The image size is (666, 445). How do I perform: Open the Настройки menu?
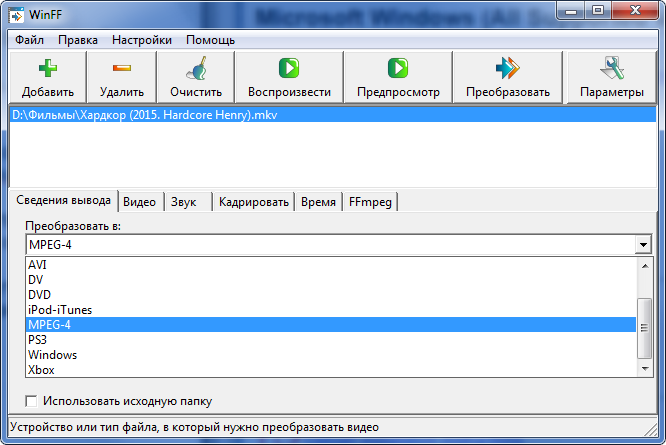click(142, 40)
